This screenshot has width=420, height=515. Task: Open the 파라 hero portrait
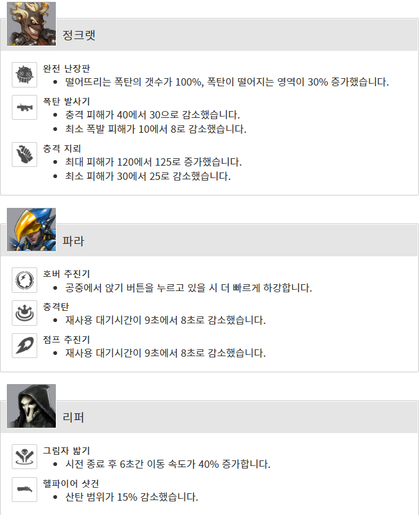[31, 230]
